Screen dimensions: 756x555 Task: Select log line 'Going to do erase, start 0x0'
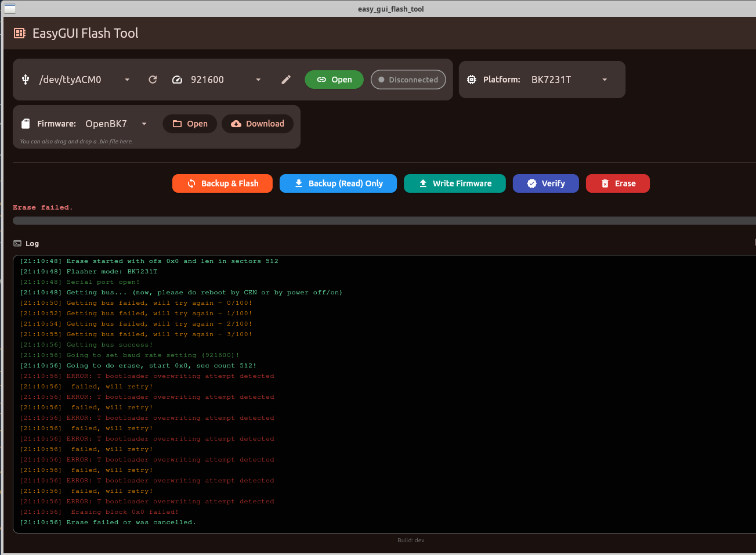pyautogui.click(x=138, y=366)
